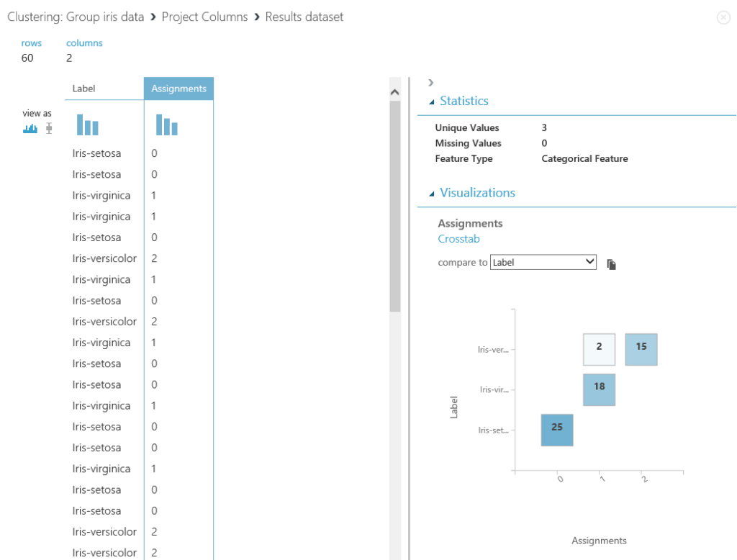Click the rows link
Screen dimensions: 737x560
click(31, 42)
